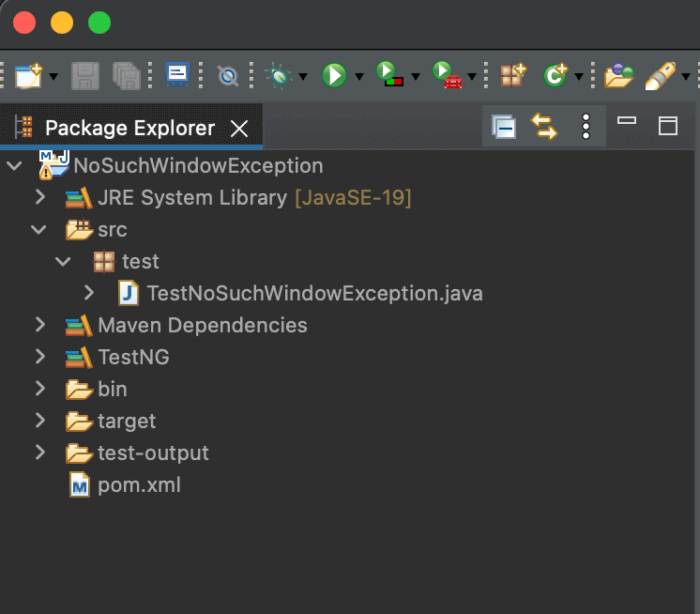The height and width of the screenshot is (614, 700).
Task: Click the project icon with warning badge
Action: coord(53,165)
